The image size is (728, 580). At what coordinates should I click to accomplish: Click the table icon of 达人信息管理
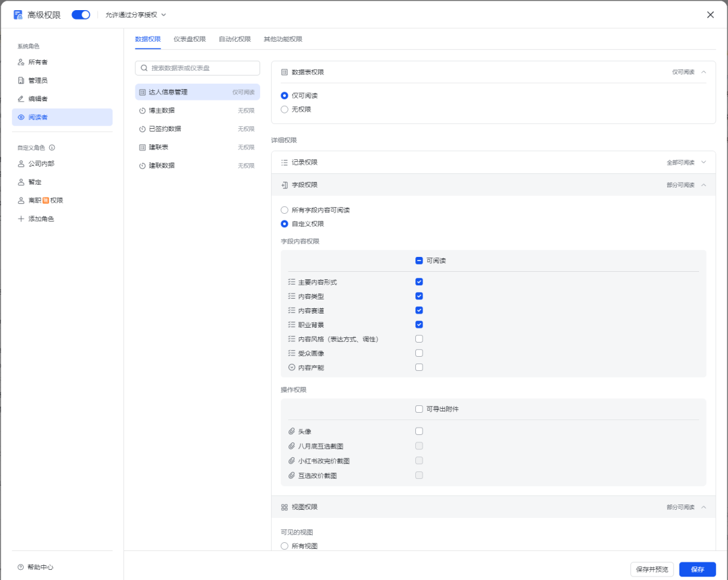(142, 92)
